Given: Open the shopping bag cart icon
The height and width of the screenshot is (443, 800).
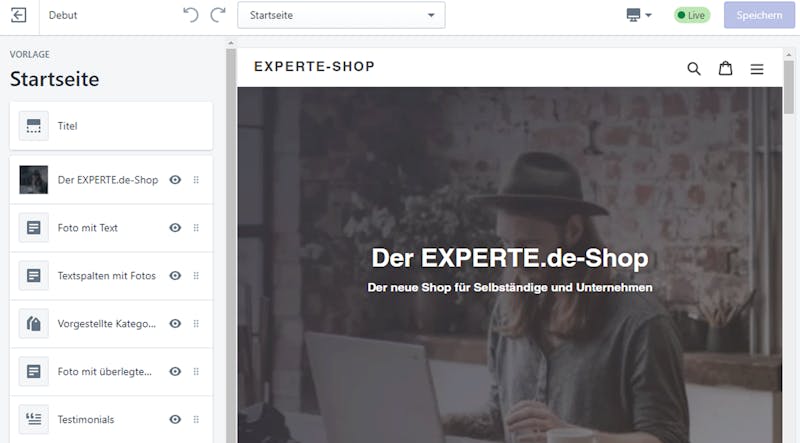Looking at the screenshot, I should (x=726, y=68).
